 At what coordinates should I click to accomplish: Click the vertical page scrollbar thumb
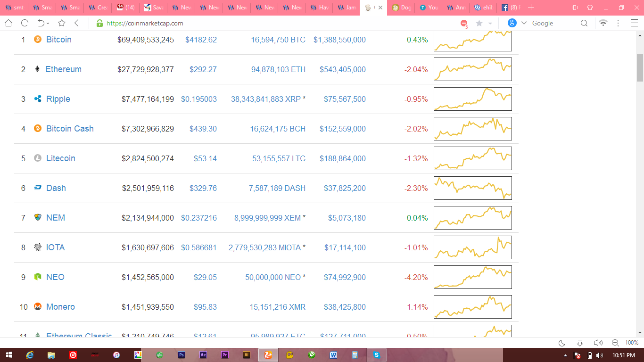click(640, 67)
